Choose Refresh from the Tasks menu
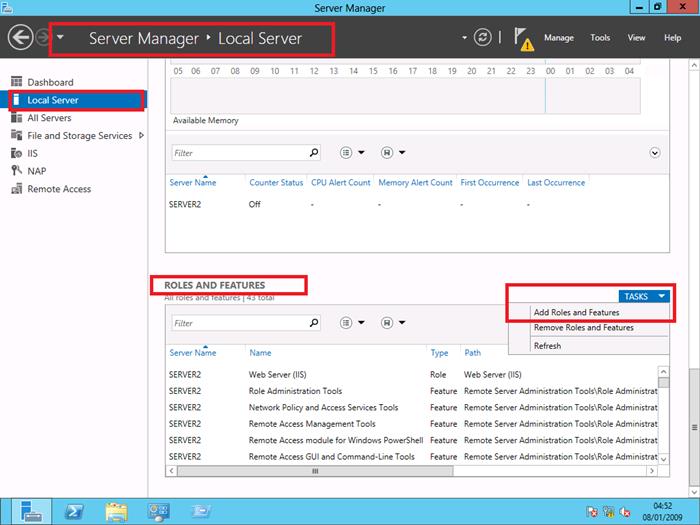The width and height of the screenshot is (700, 525). coord(547,346)
